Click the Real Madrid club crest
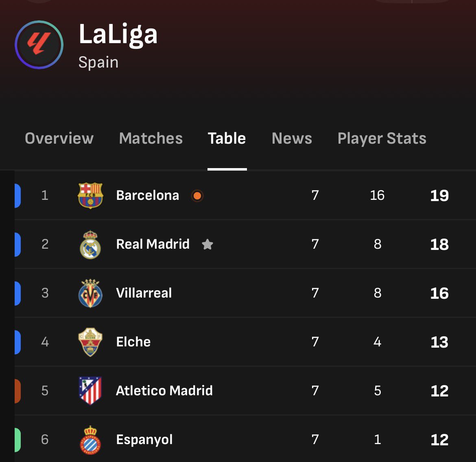The height and width of the screenshot is (462, 476). point(90,245)
